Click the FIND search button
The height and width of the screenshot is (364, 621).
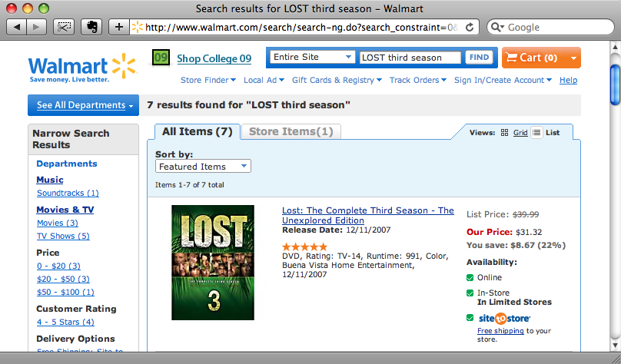click(480, 58)
